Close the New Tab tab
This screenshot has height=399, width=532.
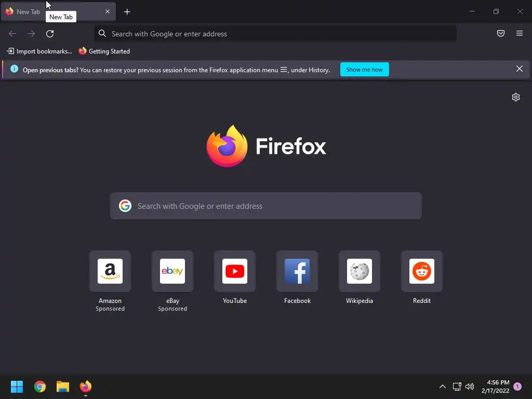click(x=108, y=11)
